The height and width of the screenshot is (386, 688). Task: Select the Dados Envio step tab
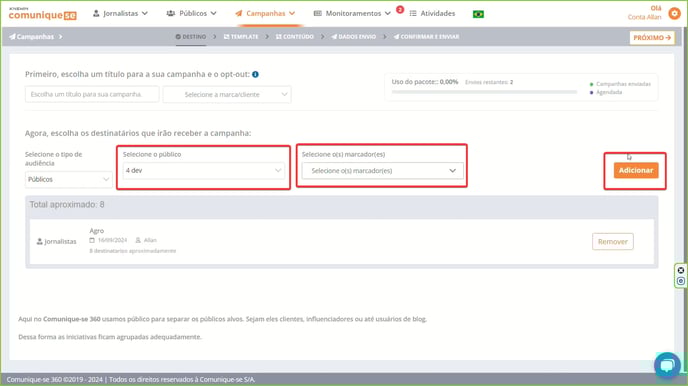click(x=354, y=37)
